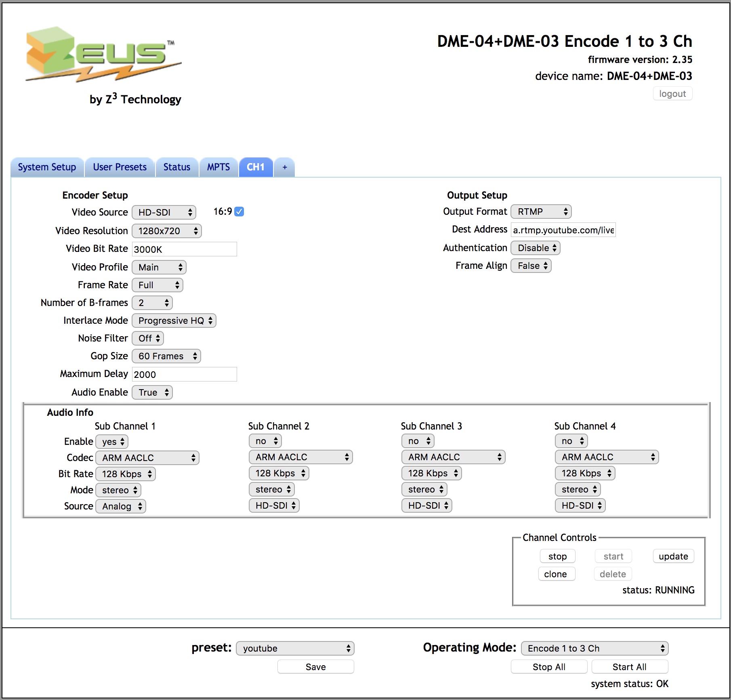Switch to the User Presets tab

(120, 167)
